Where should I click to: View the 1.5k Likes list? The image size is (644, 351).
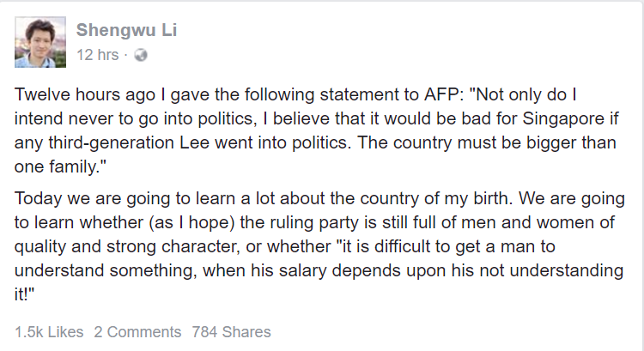point(48,332)
